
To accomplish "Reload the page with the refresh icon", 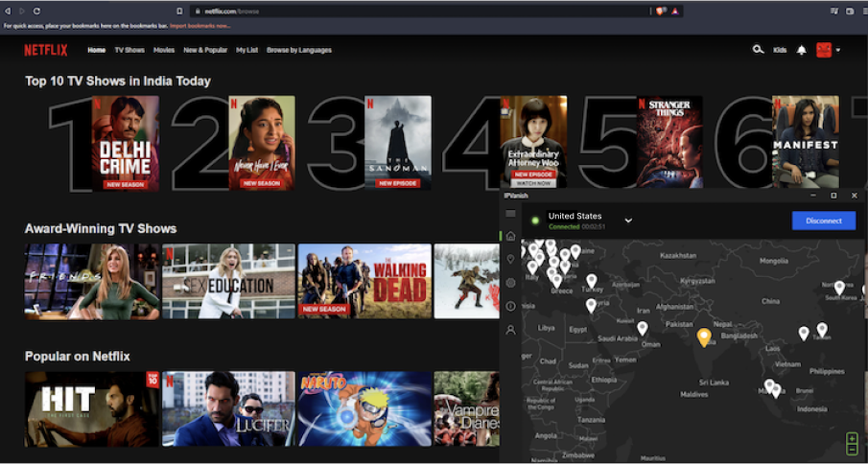I will point(36,12).
